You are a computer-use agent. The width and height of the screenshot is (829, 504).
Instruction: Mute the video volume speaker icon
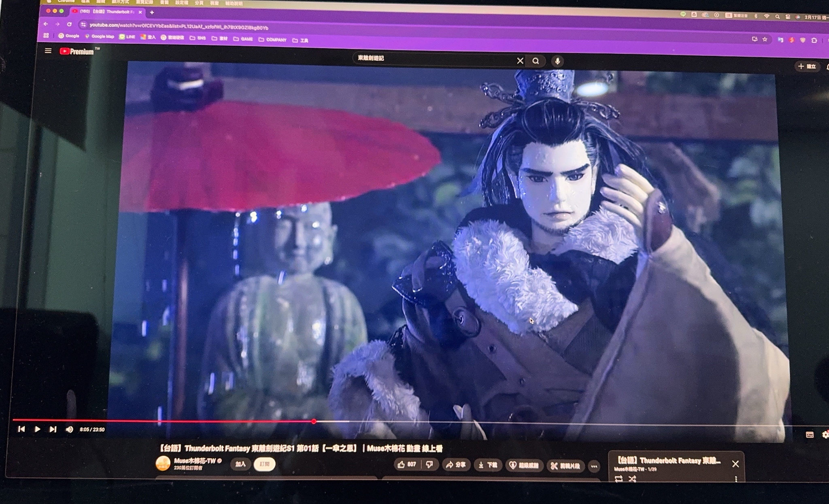coord(69,430)
